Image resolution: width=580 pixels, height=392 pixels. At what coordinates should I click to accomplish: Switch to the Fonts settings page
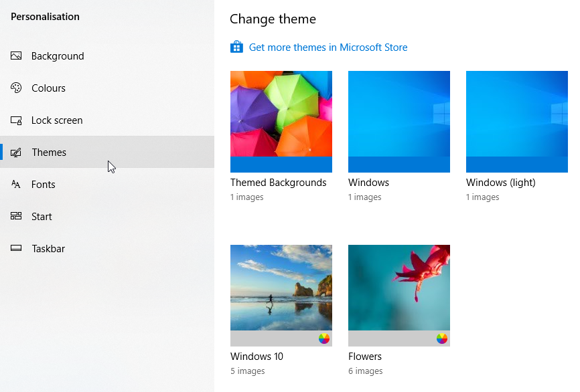pos(44,185)
